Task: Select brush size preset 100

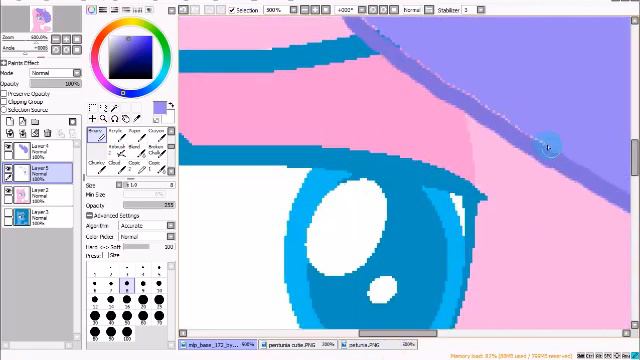Action: pos(127,333)
